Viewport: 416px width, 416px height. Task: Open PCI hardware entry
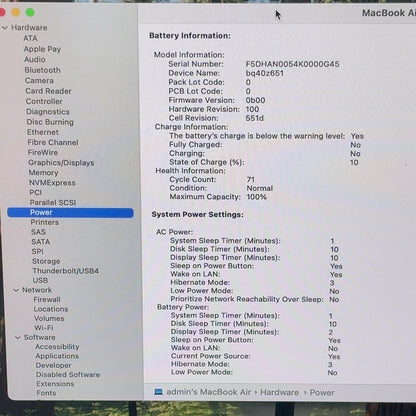[35, 192]
